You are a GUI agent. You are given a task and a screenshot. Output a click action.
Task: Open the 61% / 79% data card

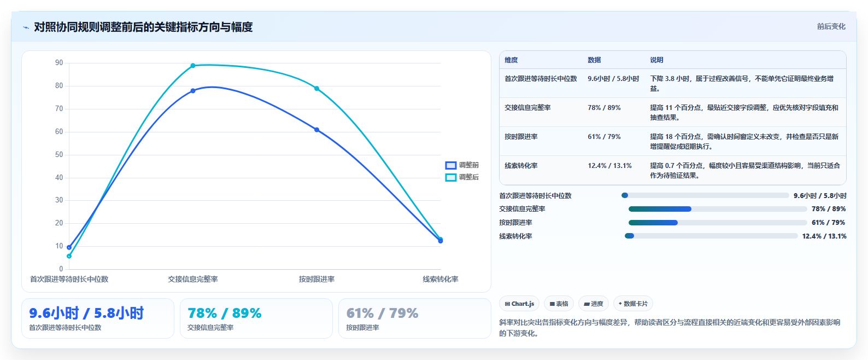click(415, 318)
